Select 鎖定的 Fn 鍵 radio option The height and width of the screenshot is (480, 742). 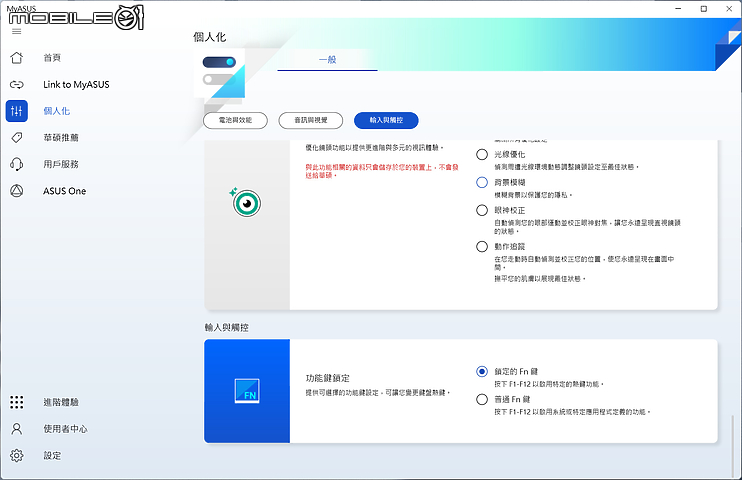click(482, 372)
